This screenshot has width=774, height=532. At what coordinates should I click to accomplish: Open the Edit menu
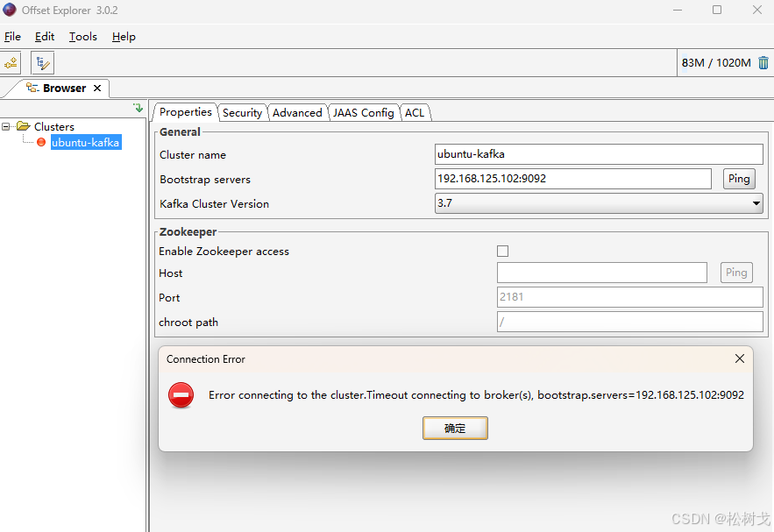pyautogui.click(x=45, y=37)
